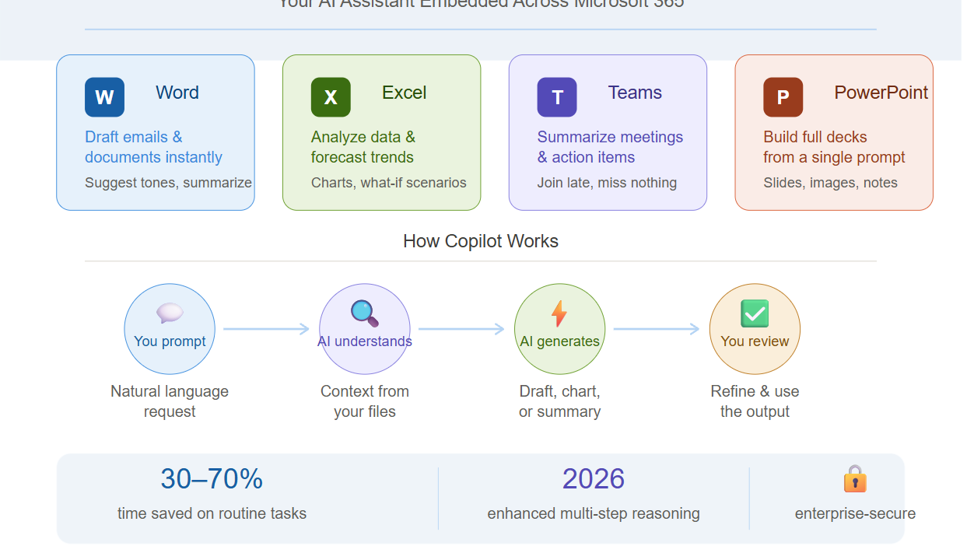Viewport: 967px width, 560px height.
Task: Click the padlock enterprise-secure icon
Action: click(855, 479)
